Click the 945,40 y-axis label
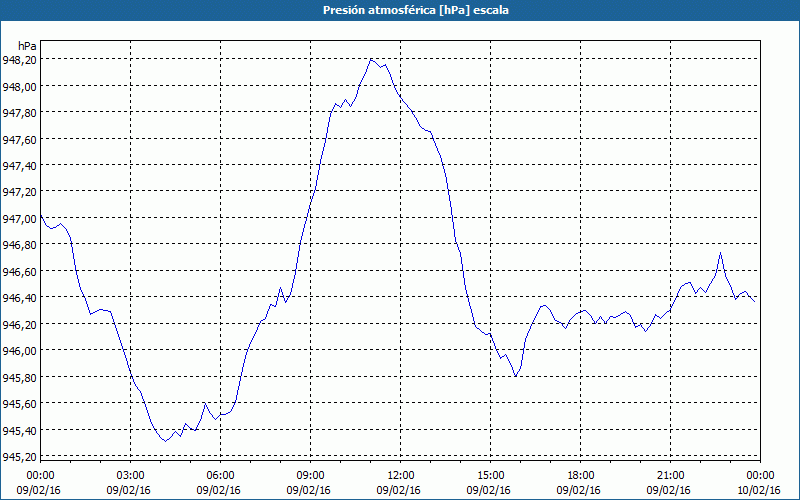This screenshot has height=500, width=800. 19,430
